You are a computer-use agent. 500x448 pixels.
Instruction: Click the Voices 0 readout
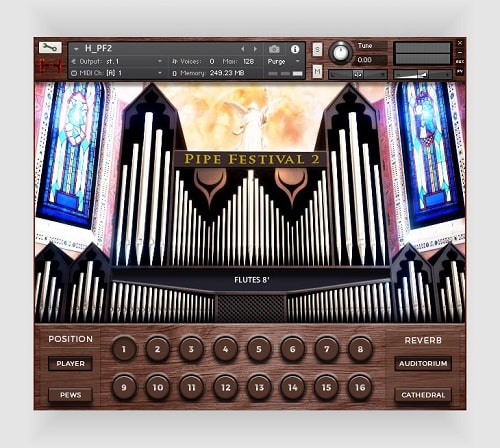tap(212, 62)
